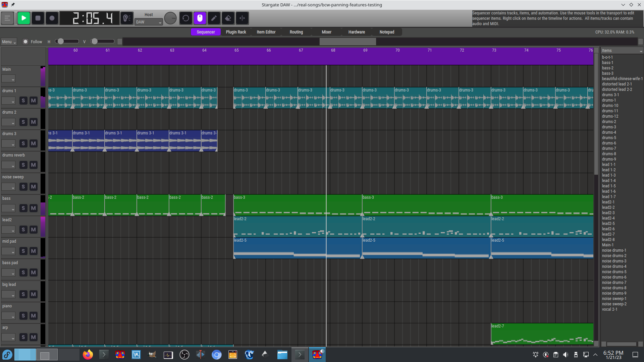This screenshot has height=362, width=644.
Task: Click the Erase tool in toolbar
Action: point(228,18)
